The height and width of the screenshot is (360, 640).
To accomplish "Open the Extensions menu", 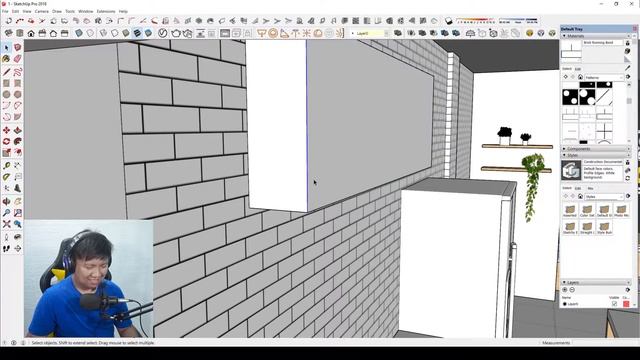I will click(x=106, y=11).
